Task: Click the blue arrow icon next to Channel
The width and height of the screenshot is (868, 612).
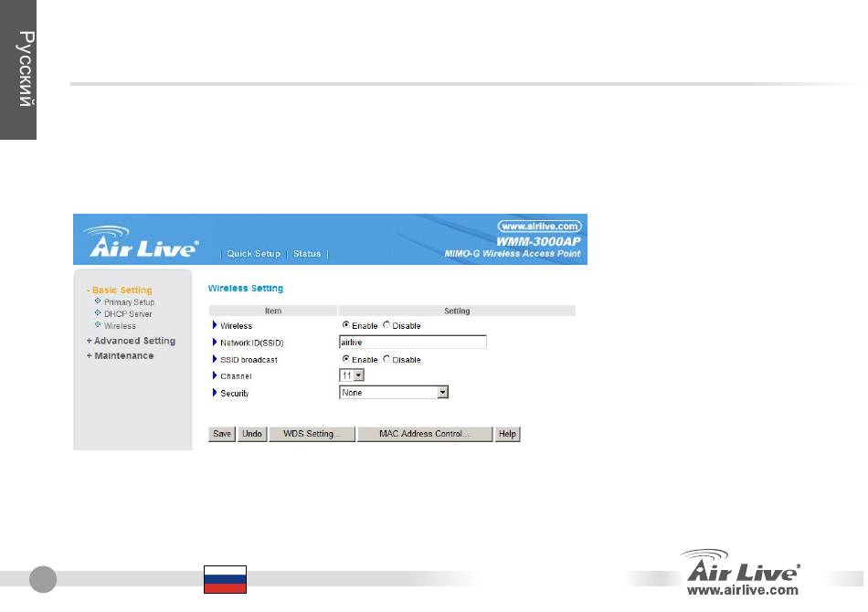Action: point(215,375)
